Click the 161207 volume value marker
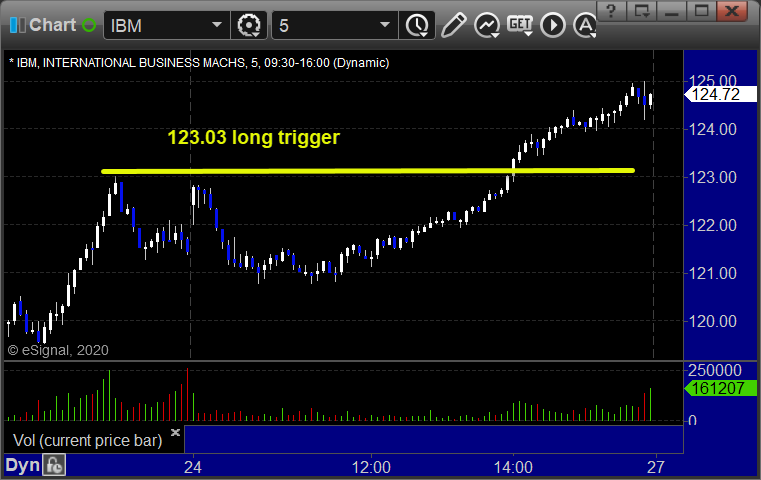This screenshot has width=761, height=480. (x=720, y=388)
